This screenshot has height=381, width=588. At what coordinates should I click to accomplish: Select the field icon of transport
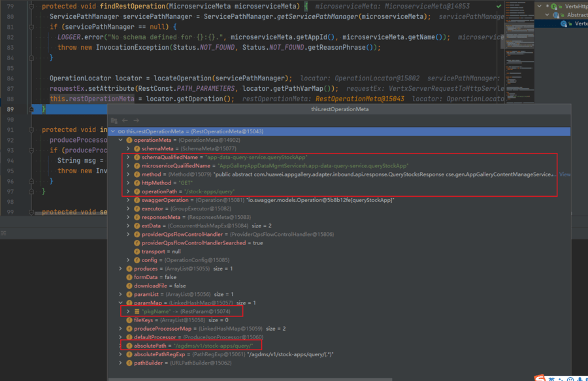pos(137,252)
